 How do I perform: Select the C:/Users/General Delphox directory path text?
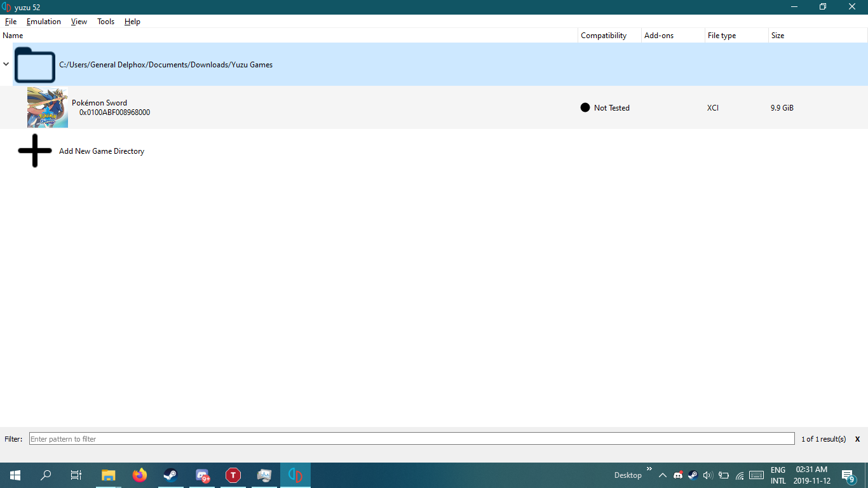(166, 65)
